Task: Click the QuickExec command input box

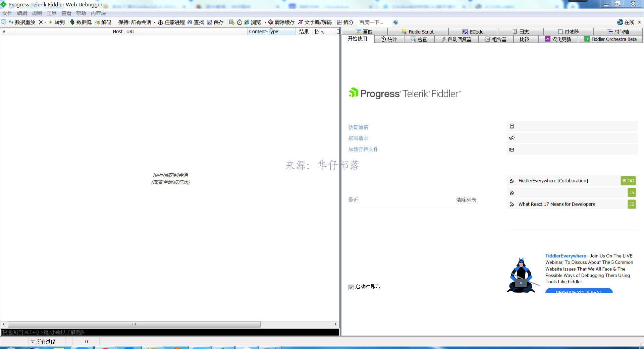Action: (170, 332)
